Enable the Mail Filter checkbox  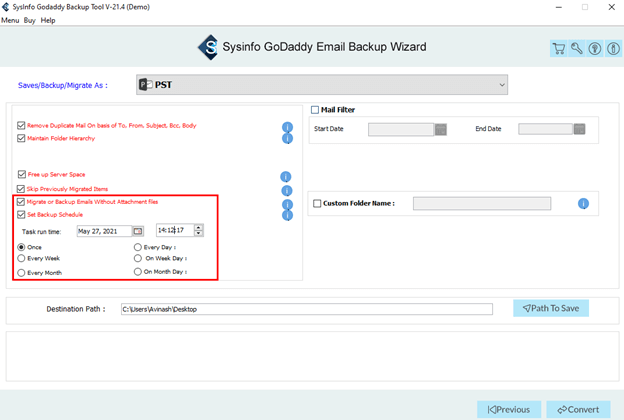tap(315, 110)
